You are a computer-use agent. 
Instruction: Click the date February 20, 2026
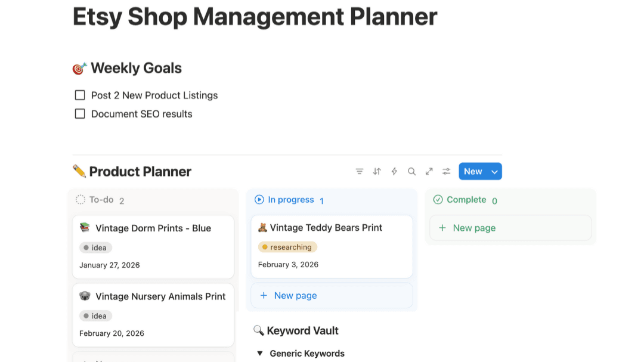112,333
